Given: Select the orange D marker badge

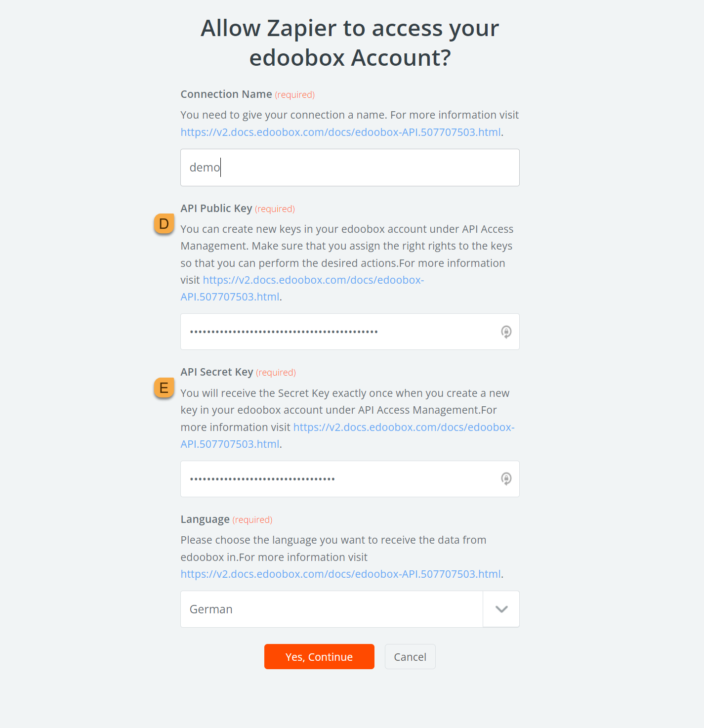Looking at the screenshot, I should tap(164, 223).
